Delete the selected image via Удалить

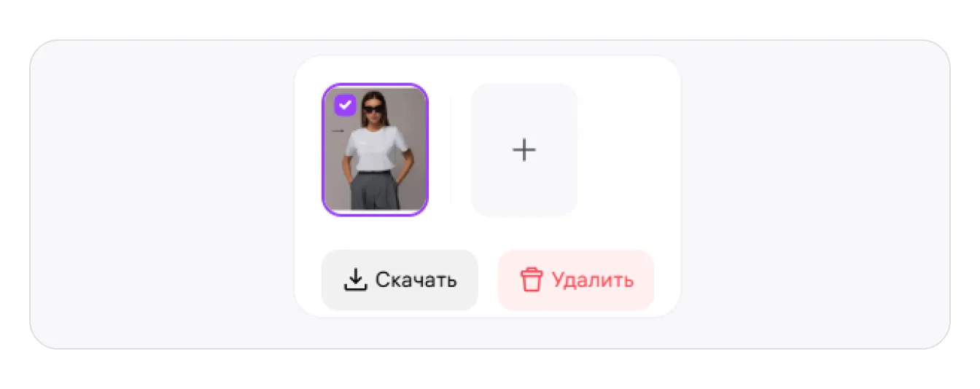click(576, 280)
